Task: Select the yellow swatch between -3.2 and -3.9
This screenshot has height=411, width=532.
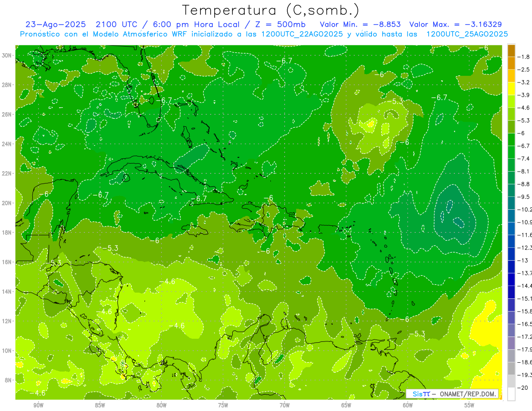Action: (x=511, y=89)
